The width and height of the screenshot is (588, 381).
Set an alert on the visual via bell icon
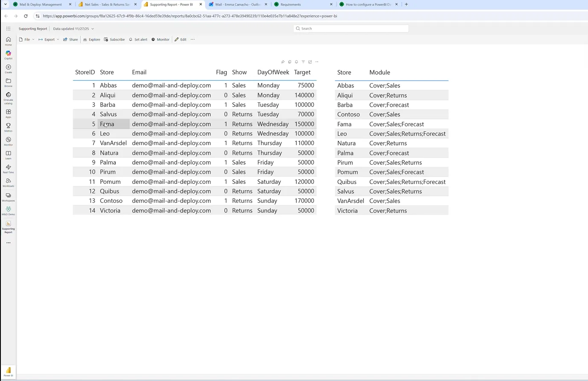click(x=296, y=62)
